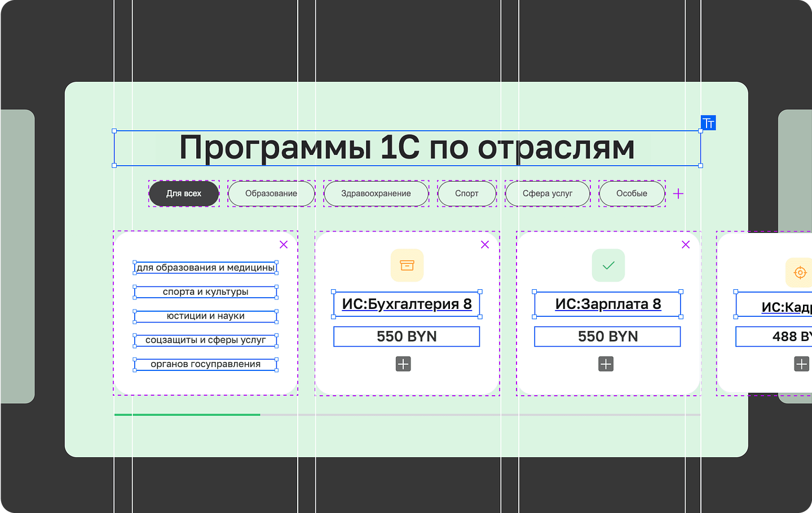Click the green carousel progress bar

point(187,415)
